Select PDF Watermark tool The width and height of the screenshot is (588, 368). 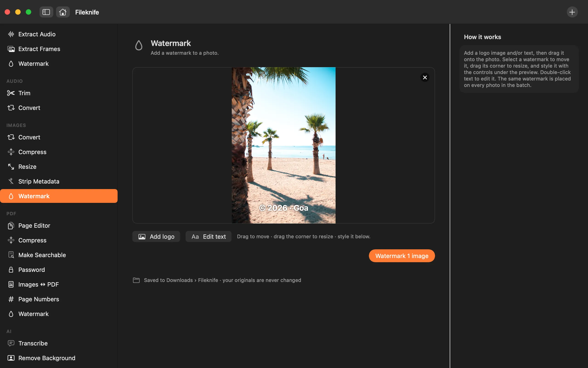(59, 314)
